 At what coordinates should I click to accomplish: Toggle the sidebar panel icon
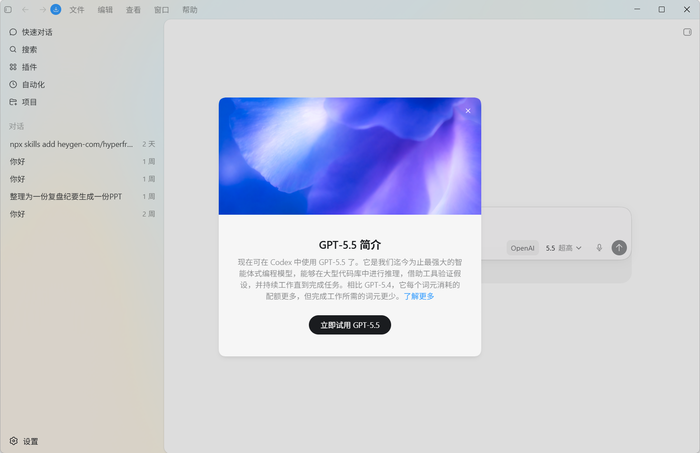(8, 9)
